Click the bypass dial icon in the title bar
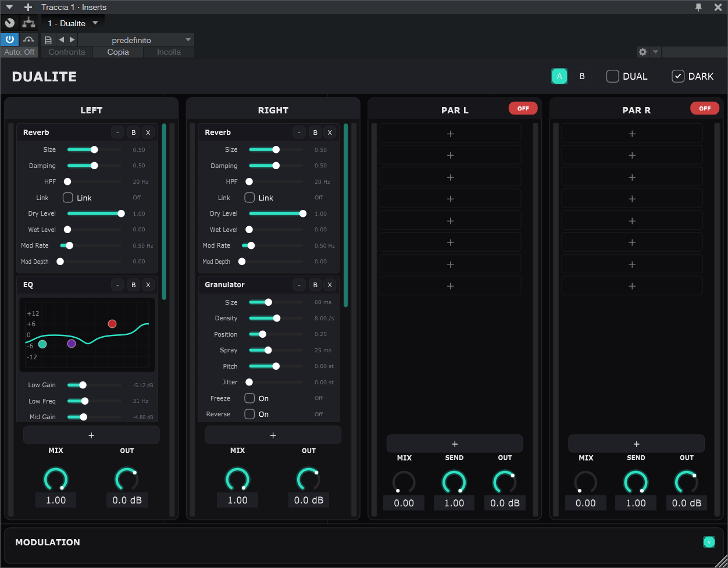 9,22
